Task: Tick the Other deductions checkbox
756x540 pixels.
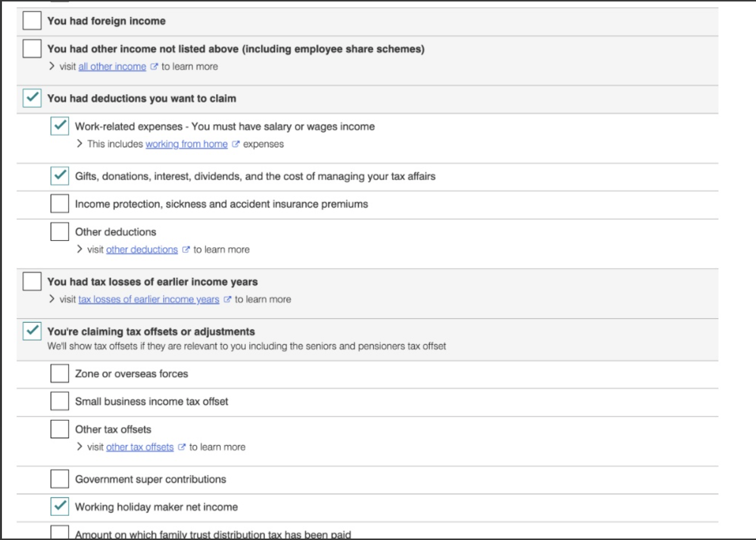Action: [x=60, y=232]
